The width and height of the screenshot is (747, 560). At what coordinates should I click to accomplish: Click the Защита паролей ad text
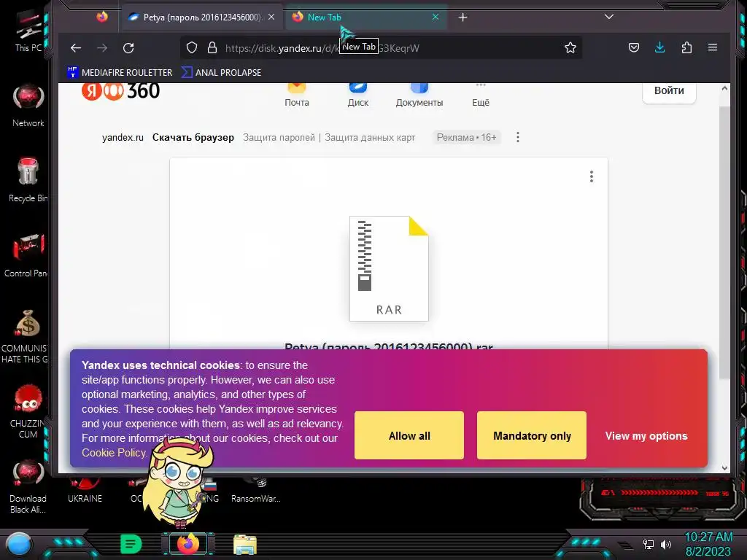point(279,138)
